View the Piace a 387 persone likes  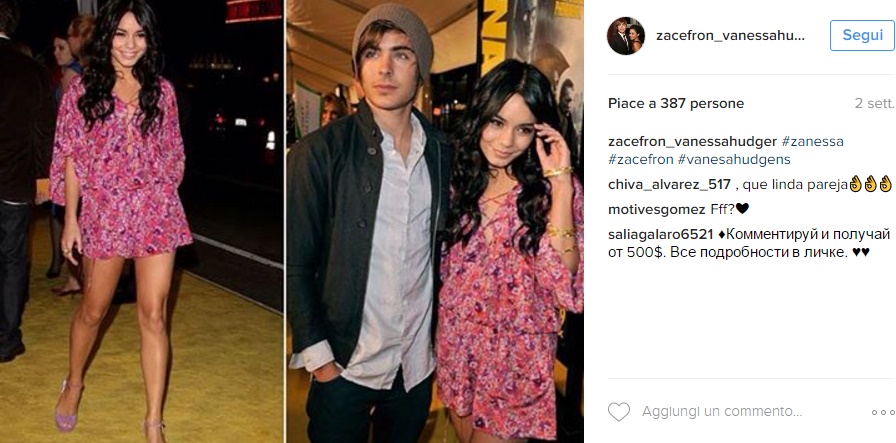pos(676,103)
